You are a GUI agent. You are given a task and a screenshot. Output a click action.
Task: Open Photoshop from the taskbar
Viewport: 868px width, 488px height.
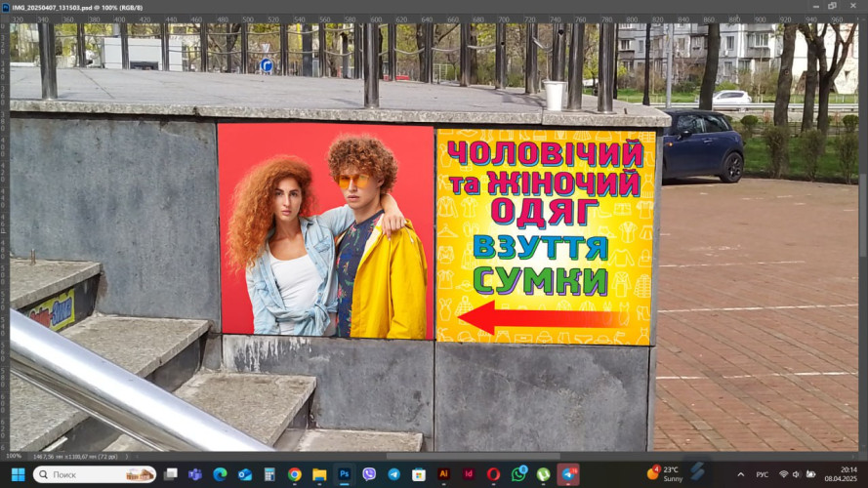pos(344,474)
